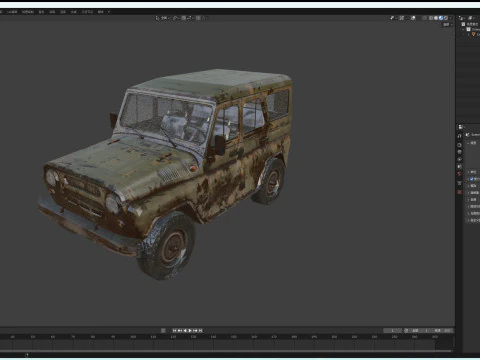Open the viewport shading options dropdown
480x360 pixels.
tap(451, 18)
